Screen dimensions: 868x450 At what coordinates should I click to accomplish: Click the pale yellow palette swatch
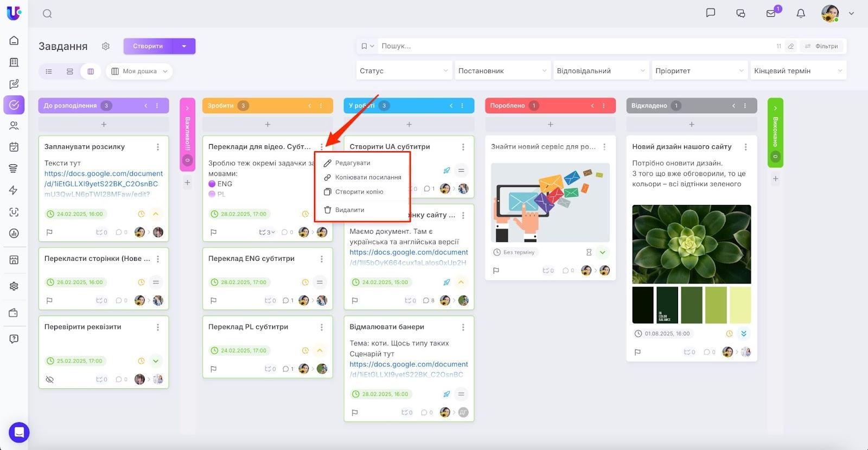tap(741, 305)
